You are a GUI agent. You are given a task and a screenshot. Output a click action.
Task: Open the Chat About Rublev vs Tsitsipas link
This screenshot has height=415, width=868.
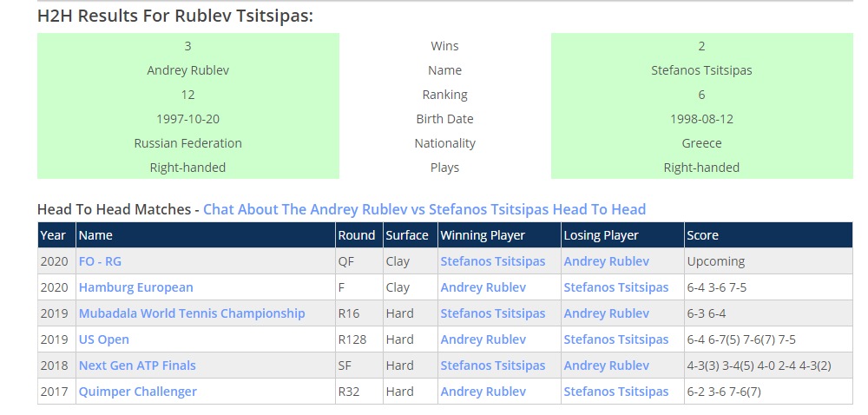(x=424, y=209)
